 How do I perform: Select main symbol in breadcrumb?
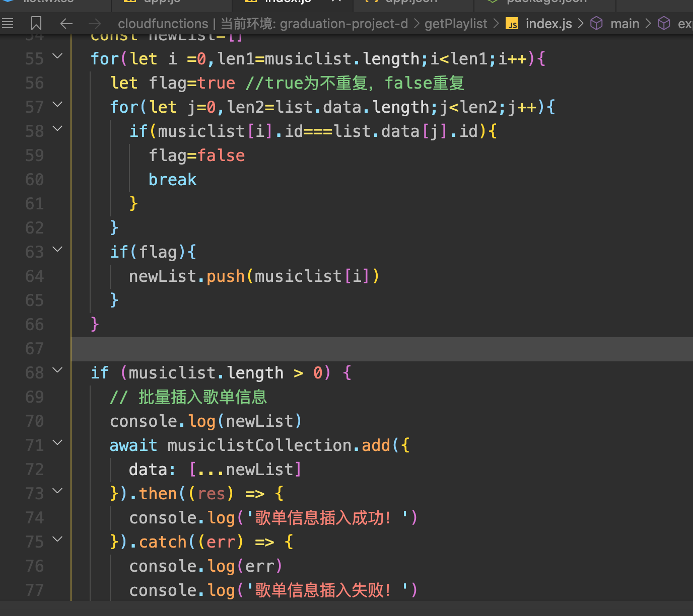625,24
